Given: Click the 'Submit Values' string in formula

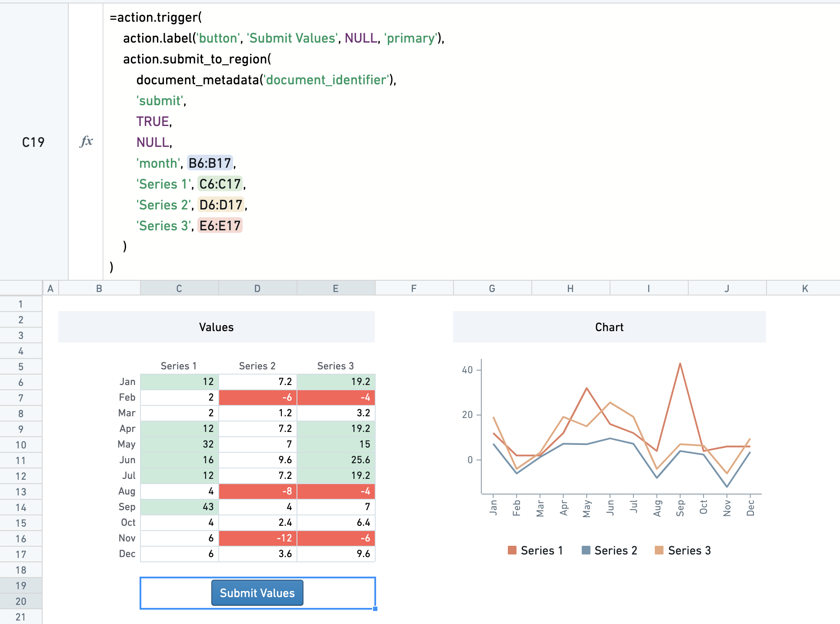Looking at the screenshot, I should [292, 38].
